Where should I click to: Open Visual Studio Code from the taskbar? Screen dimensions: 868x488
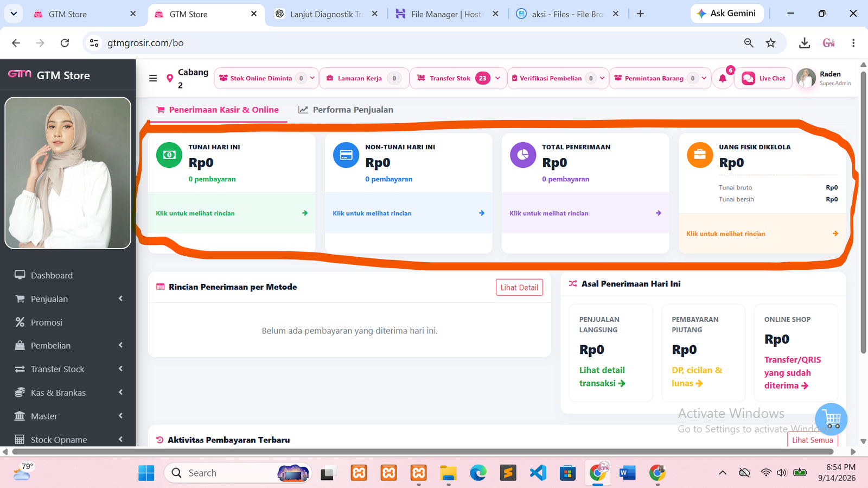click(x=538, y=473)
